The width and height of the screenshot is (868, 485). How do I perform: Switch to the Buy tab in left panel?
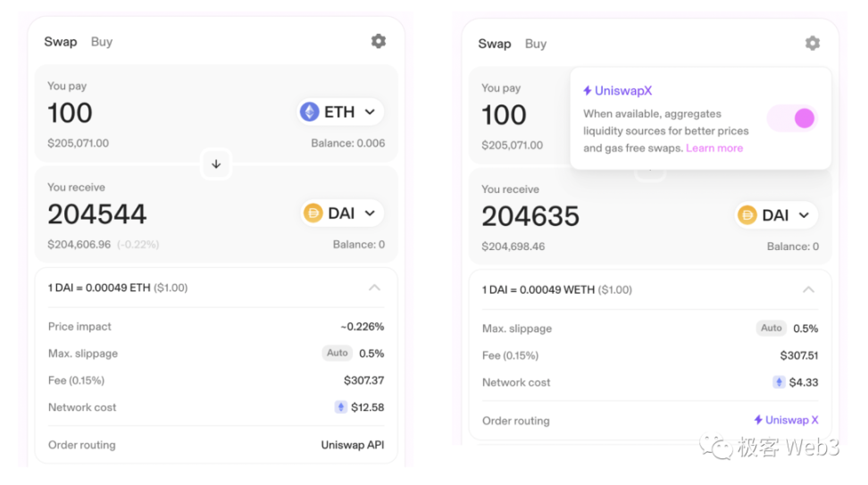tap(102, 42)
